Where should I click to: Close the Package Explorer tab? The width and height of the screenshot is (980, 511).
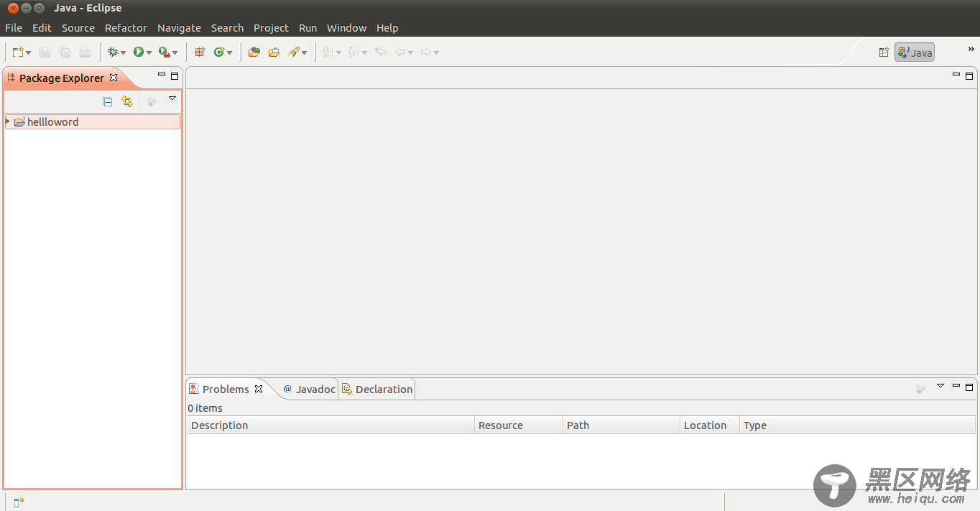tap(114, 78)
